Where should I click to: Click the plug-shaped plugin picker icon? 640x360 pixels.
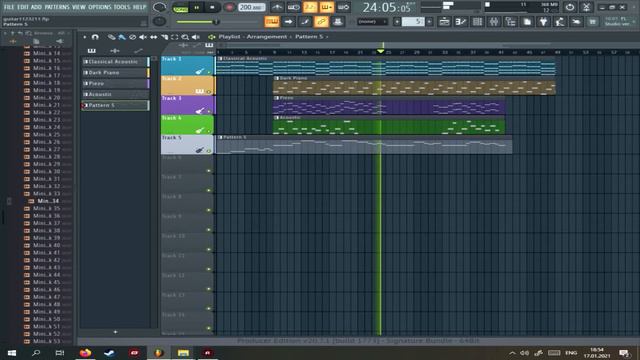tap(543, 22)
